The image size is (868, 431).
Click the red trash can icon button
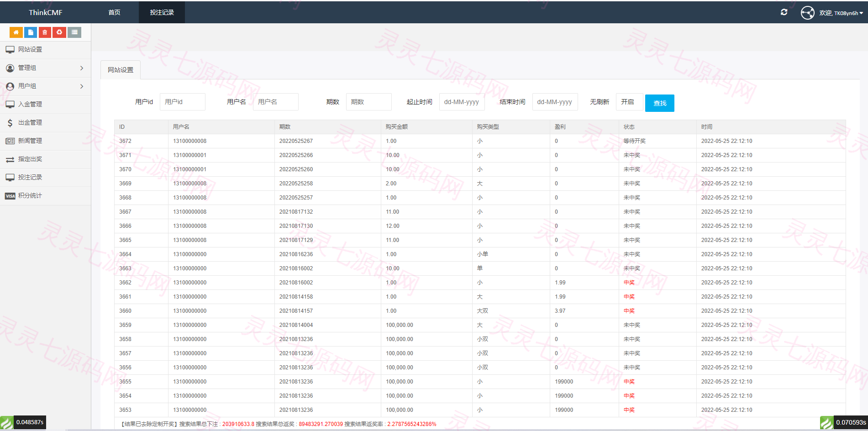point(45,32)
